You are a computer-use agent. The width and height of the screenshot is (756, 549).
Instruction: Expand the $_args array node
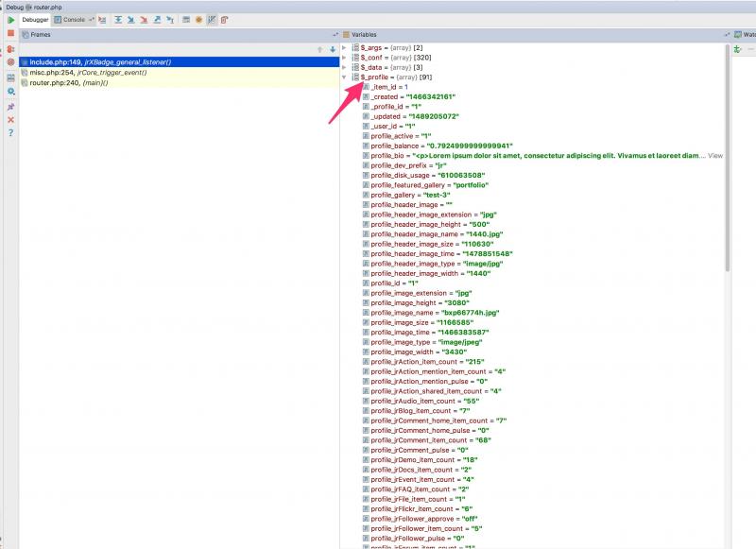coord(345,47)
